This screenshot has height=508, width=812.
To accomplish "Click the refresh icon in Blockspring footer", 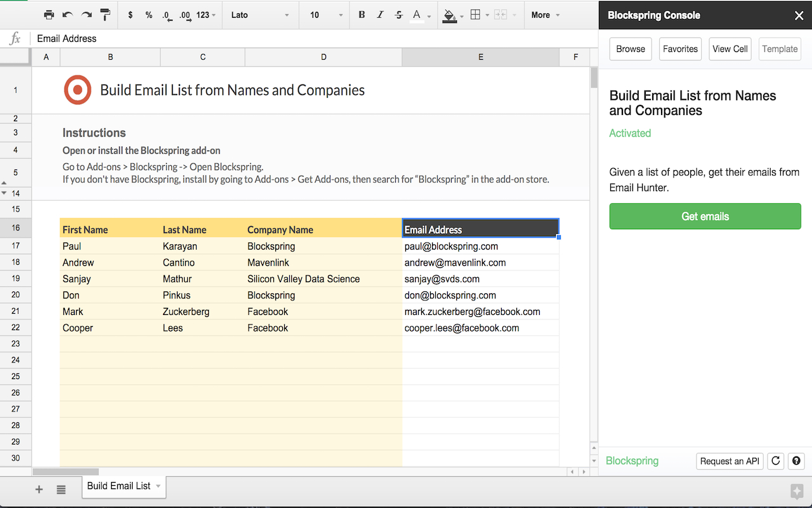I will point(775,461).
